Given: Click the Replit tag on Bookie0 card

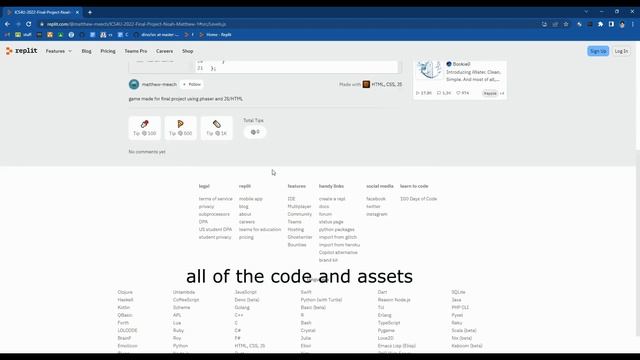Looking at the screenshot, I should coord(490,93).
